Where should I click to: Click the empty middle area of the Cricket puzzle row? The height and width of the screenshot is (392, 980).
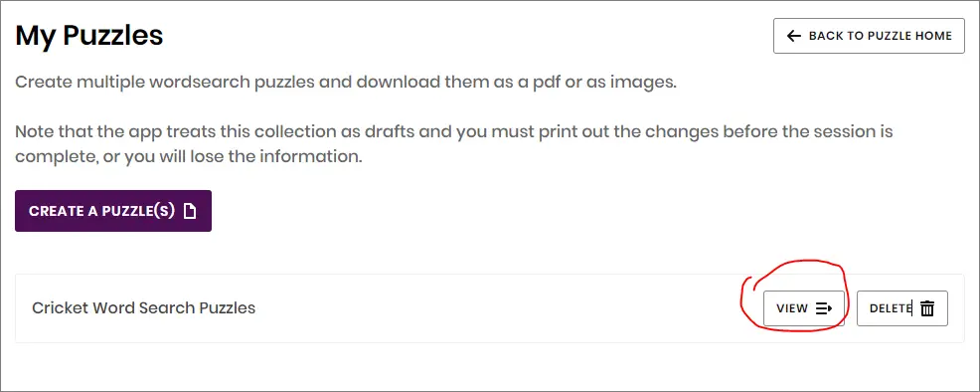click(x=500, y=308)
